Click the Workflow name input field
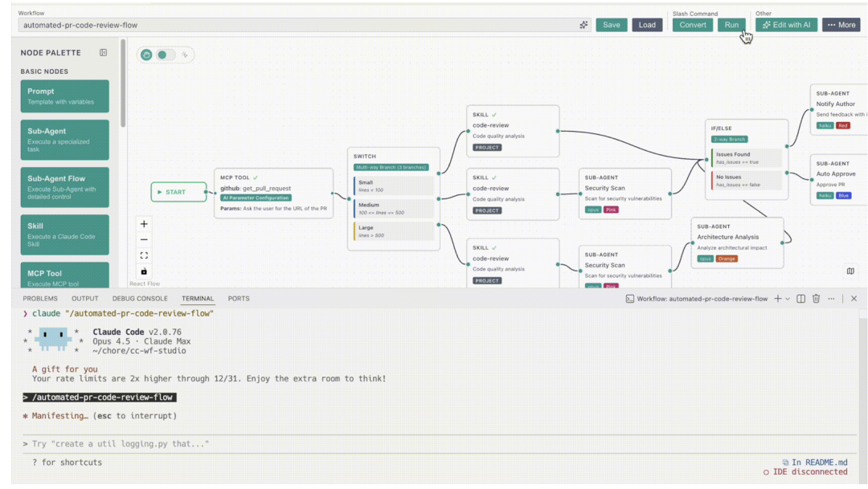The image size is (868, 489). click(297, 25)
